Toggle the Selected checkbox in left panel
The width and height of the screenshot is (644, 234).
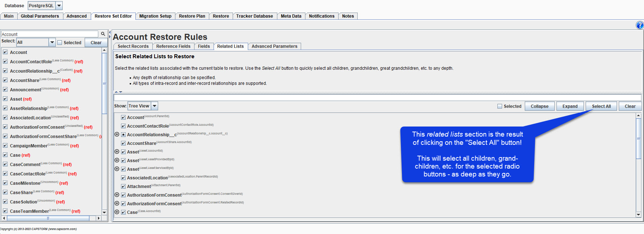coord(60,42)
